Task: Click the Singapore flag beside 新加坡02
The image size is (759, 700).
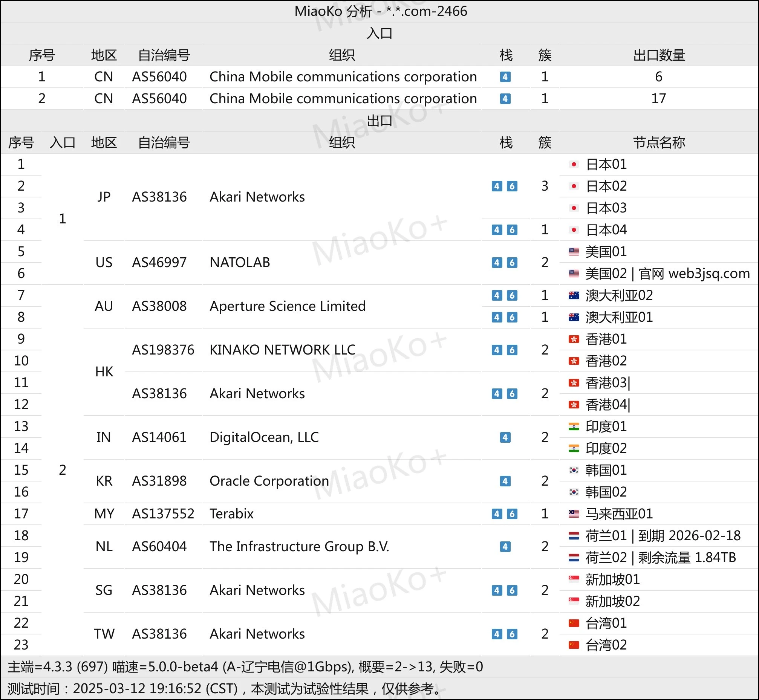Action: (x=574, y=601)
